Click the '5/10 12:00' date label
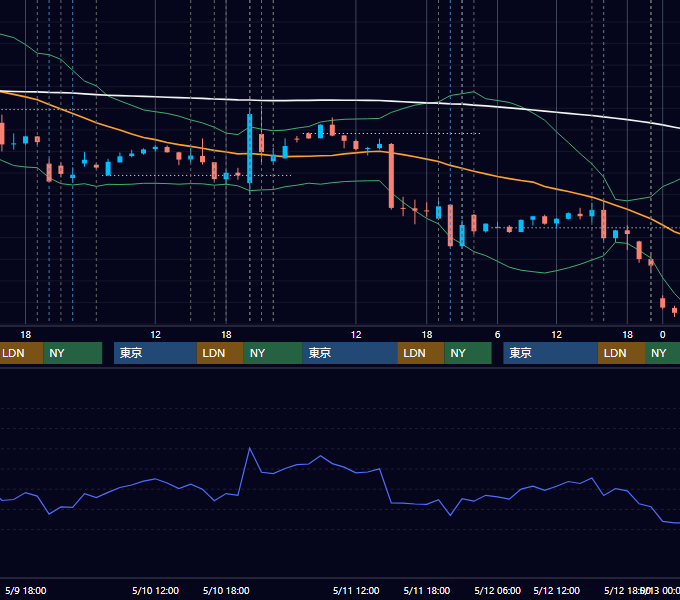Viewport: 680px width, 600px height. pos(155,591)
